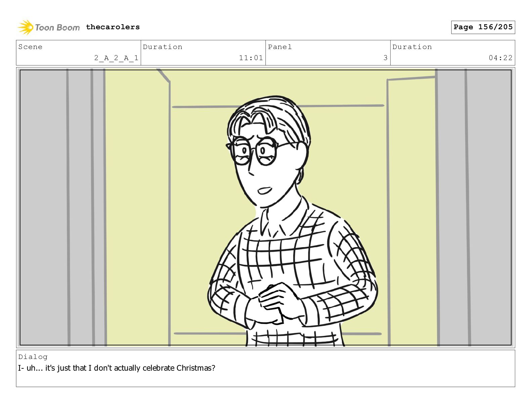532x411 pixels.
Task: Click the storyboard panel drawing
Action: coord(266,208)
